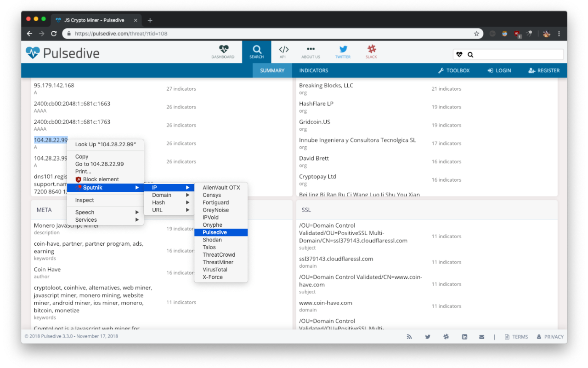Open a new browser tab

point(150,20)
